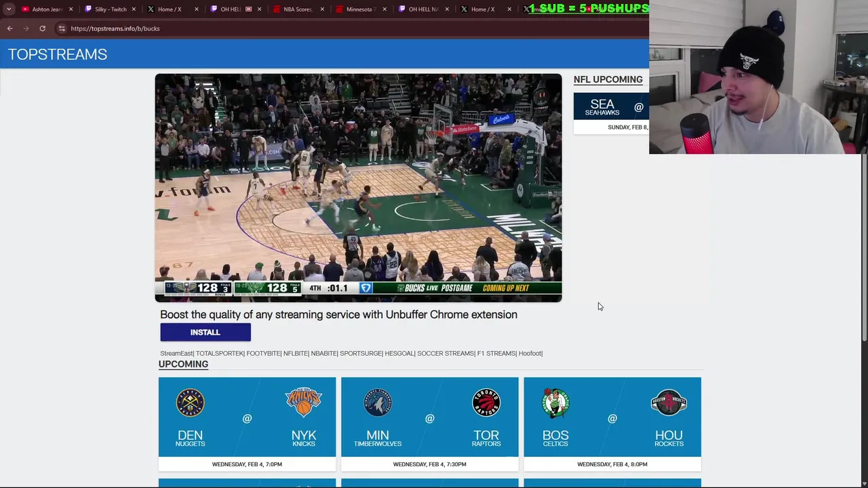Screen dimensions: 868x488
Task: Close the Silky - Twitch tab
Action: tap(134, 9)
